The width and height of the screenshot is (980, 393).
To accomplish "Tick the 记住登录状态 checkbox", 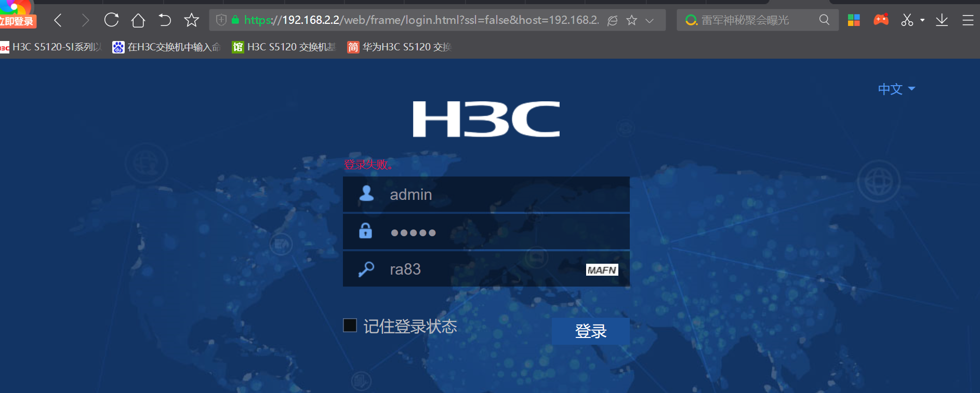I will click(350, 326).
